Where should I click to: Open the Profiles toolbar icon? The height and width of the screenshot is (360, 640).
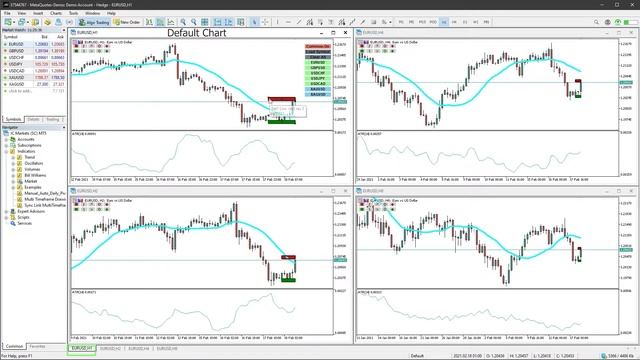[21, 22]
